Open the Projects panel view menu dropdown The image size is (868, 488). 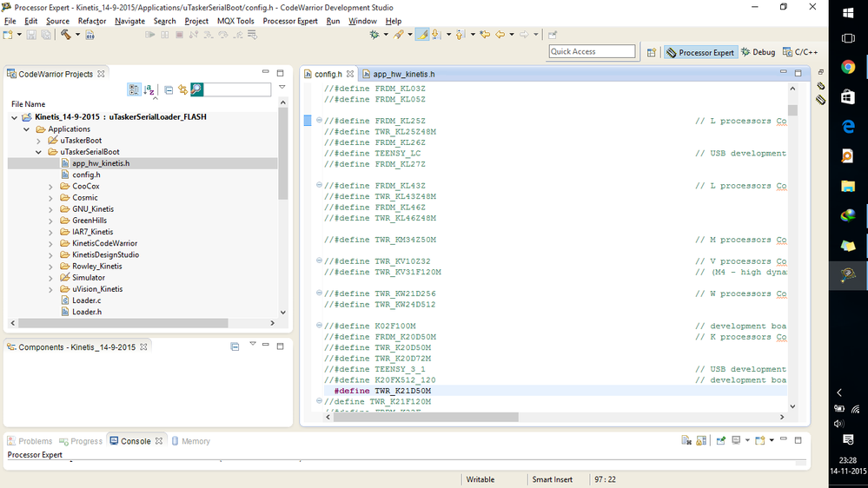tap(282, 88)
